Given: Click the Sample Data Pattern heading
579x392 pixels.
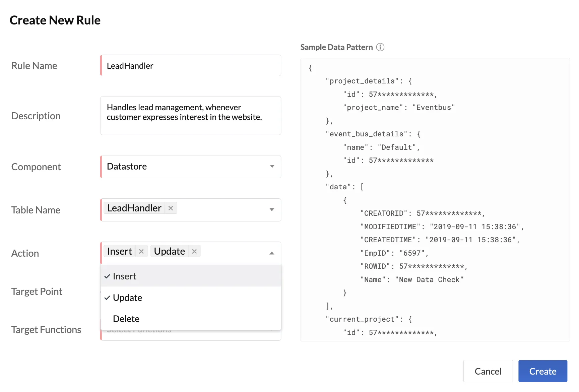Looking at the screenshot, I should point(336,47).
